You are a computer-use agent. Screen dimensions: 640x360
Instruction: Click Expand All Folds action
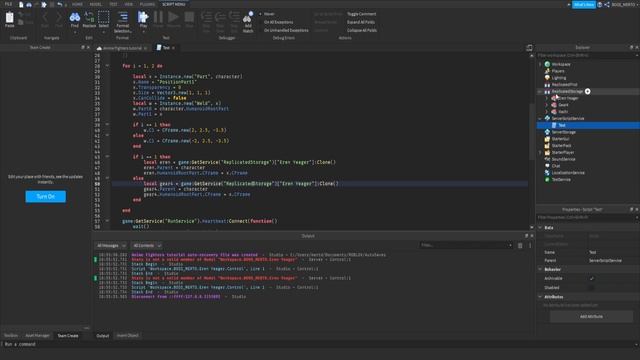pyautogui.click(x=361, y=22)
